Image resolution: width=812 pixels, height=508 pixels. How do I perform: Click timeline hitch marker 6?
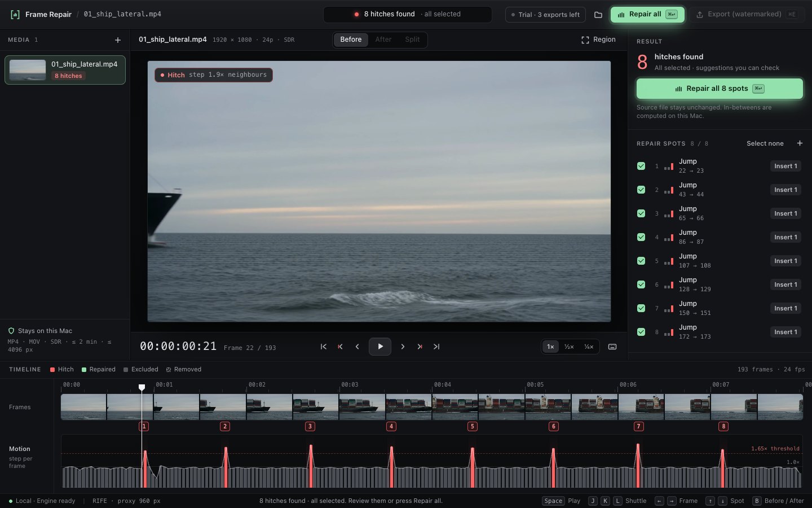(x=553, y=426)
